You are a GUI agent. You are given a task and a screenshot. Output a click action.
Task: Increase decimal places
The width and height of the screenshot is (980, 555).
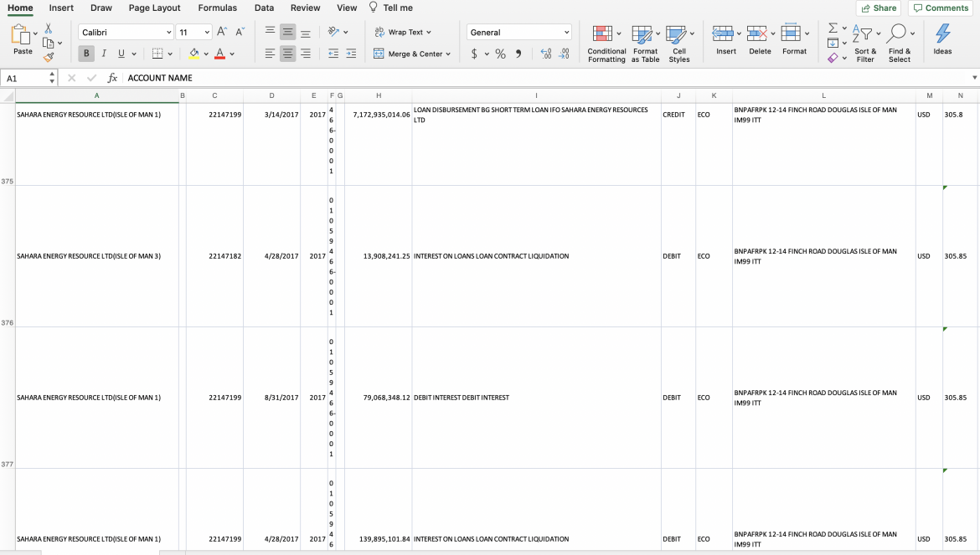[545, 54]
